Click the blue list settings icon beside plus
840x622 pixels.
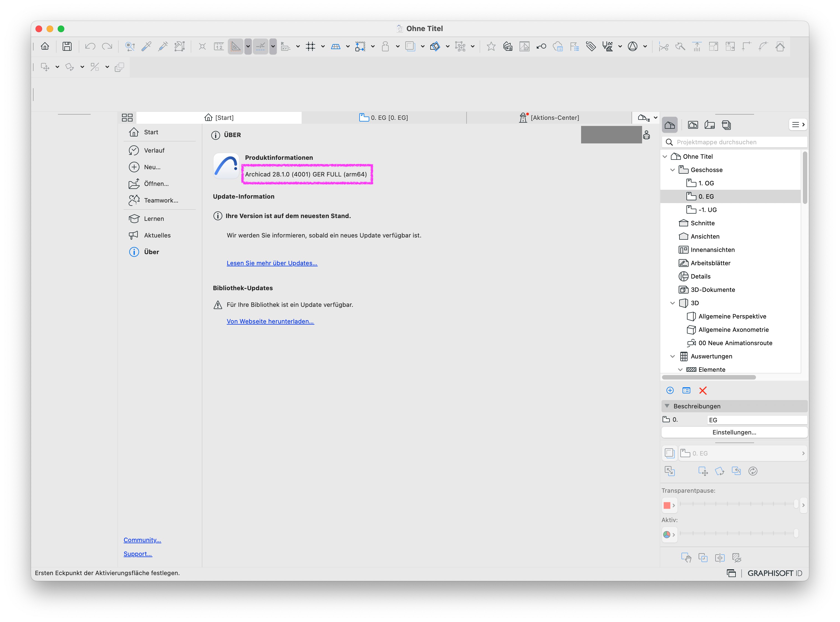coord(686,390)
